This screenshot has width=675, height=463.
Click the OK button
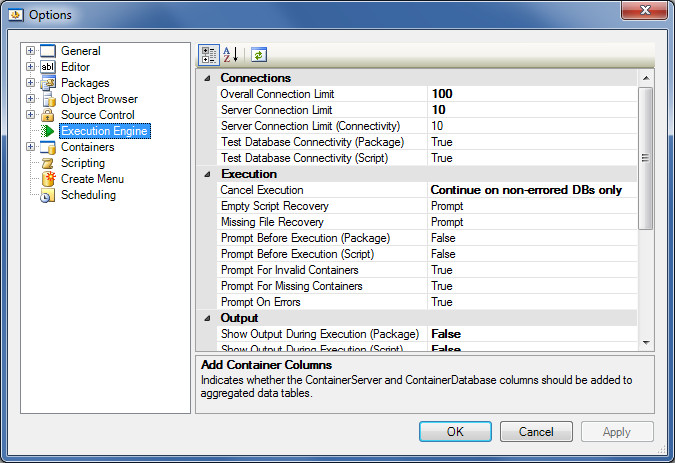(x=455, y=432)
